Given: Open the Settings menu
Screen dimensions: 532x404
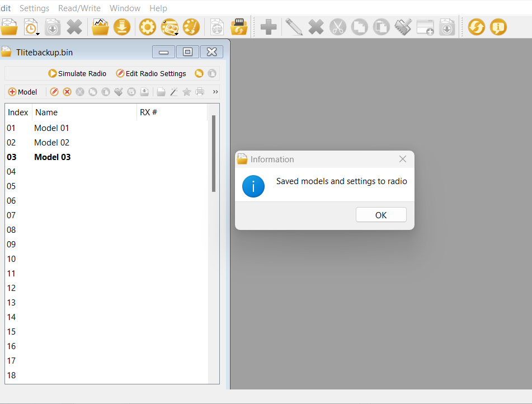Looking at the screenshot, I should (34, 8).
